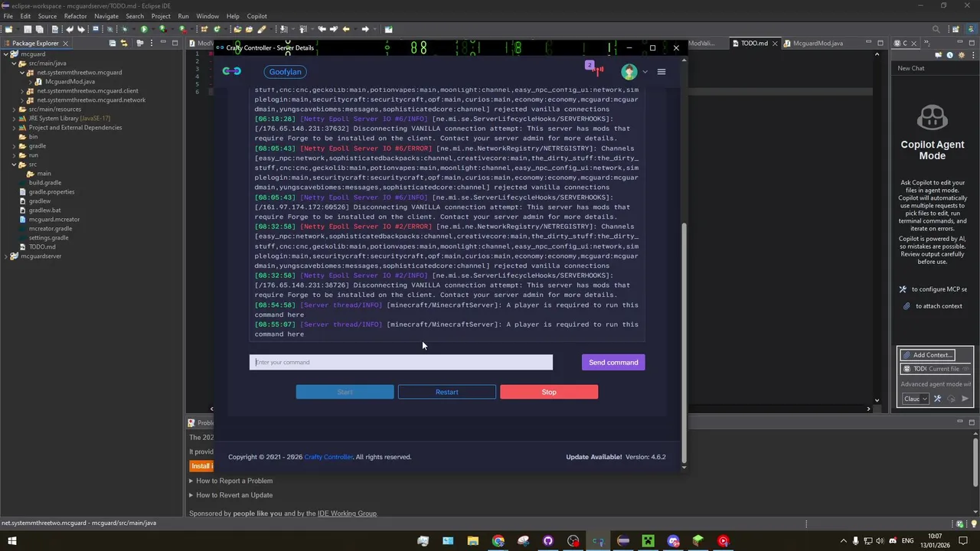This screenshot has width=980, height=551.
Task: Collapse the src/main/java folder node
Action: click(15, 64)
